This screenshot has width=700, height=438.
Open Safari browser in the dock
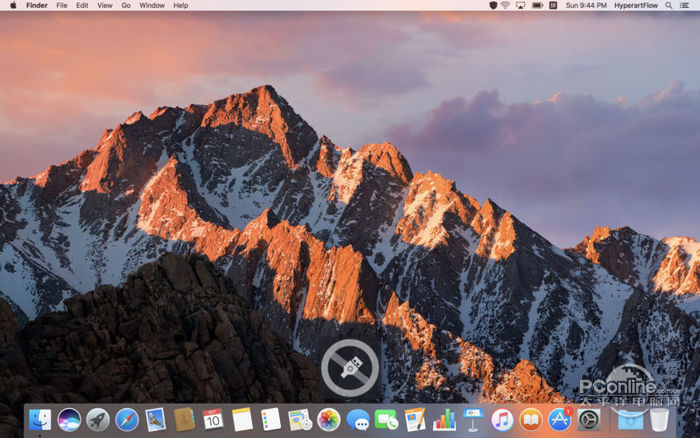tap(127, 420)
